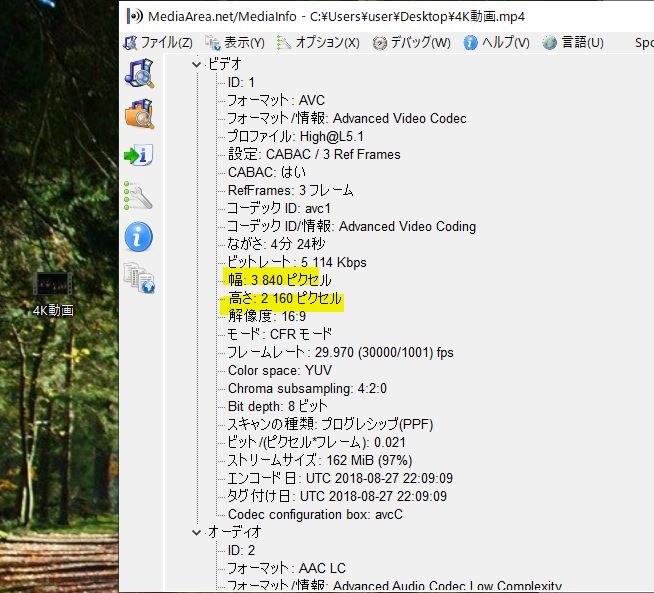Click the export green arrow icon
Viewport: 654px width, 593px height.
(139, 155)
